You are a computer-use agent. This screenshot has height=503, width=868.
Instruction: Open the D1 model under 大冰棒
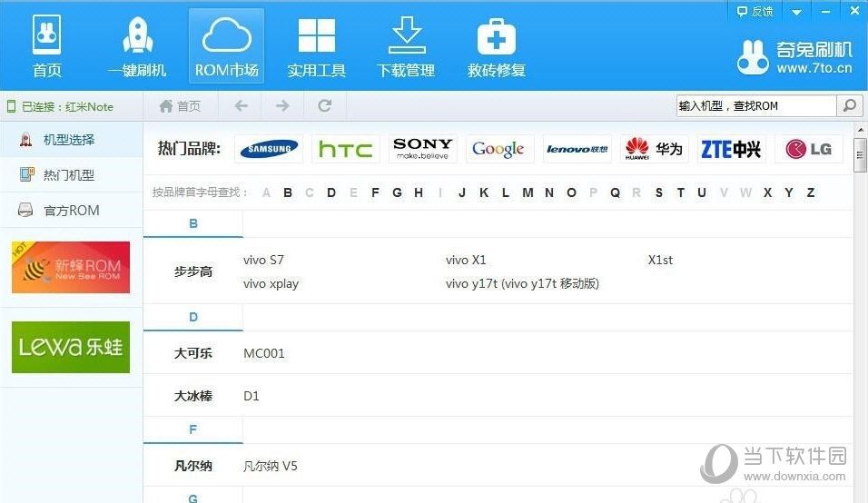click(252, 396)
